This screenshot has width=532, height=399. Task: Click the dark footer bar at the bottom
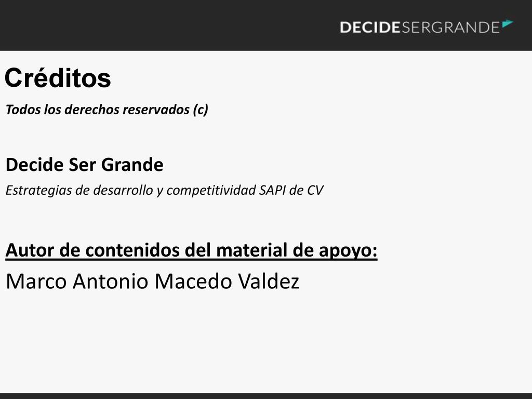(266, 396)
